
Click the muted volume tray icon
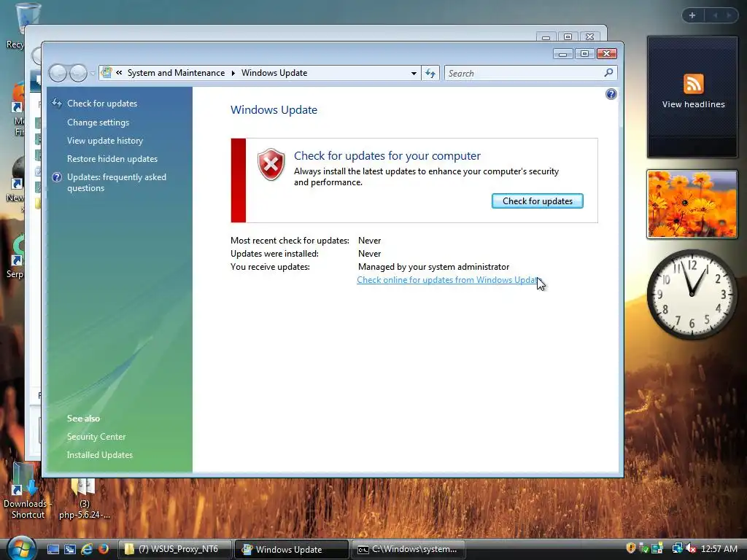(691, 548)
